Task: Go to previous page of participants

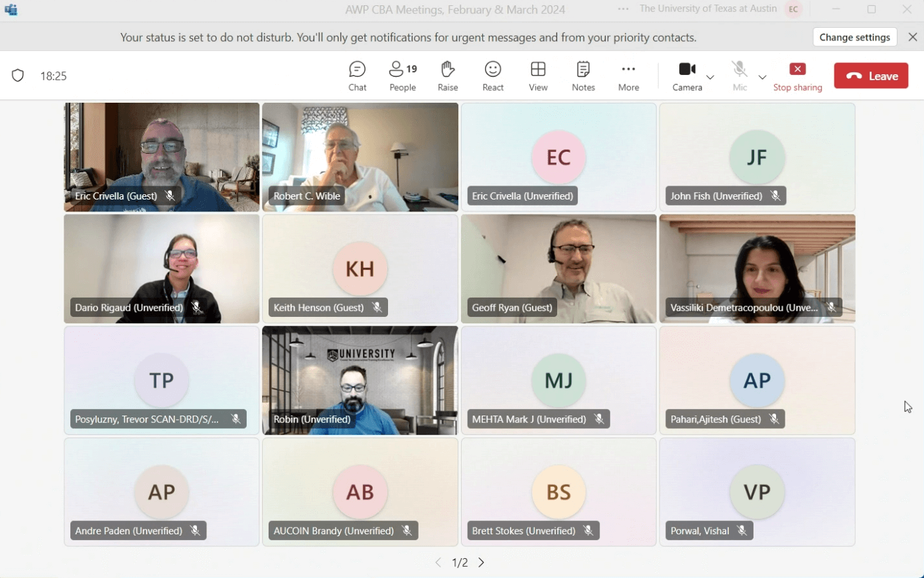Action: click(438, 562)
